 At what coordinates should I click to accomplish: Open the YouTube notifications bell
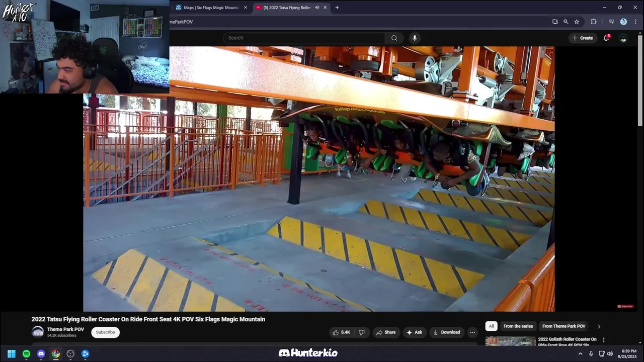(606, 38)
